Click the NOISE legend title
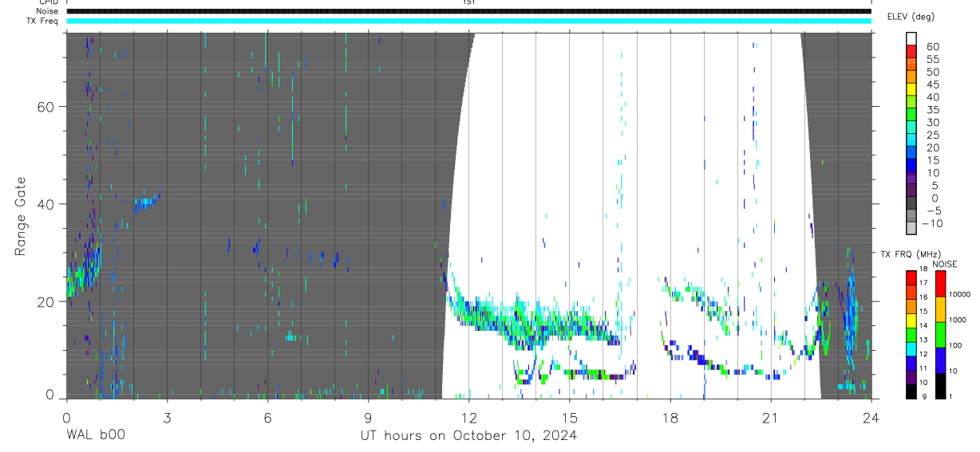 (x=945, y=264)
